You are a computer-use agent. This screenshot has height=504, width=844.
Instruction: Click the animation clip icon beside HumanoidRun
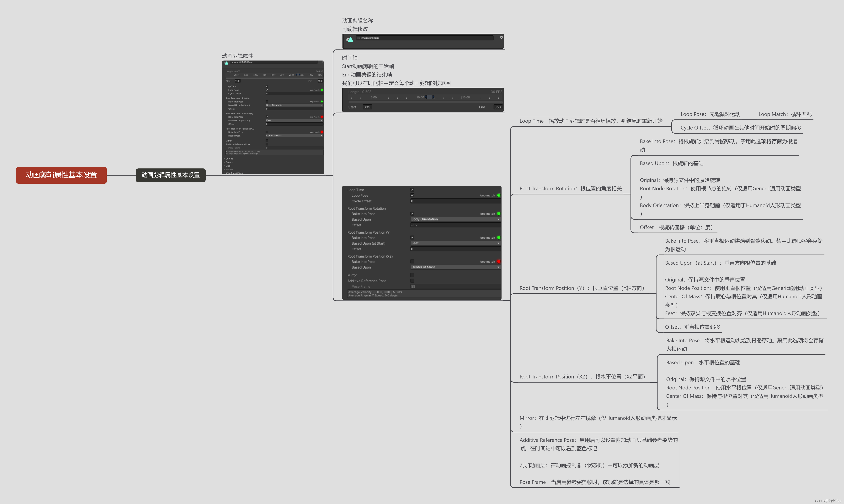coord(350,39)
